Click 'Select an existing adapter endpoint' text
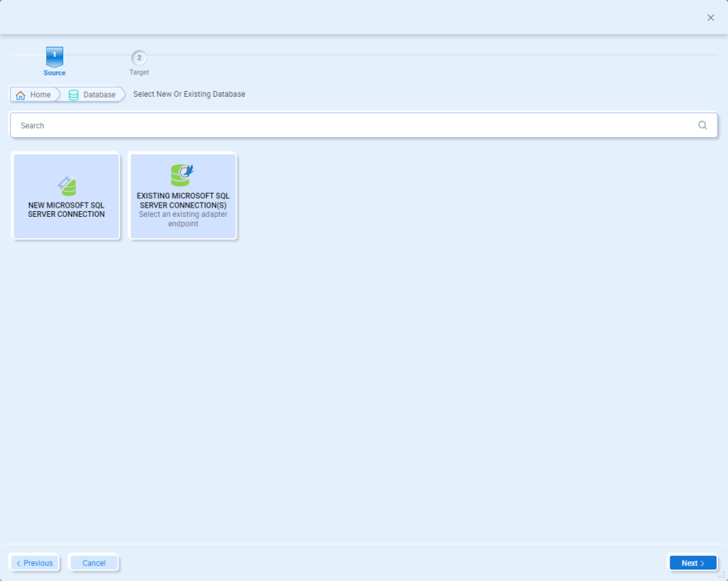Viewport: 728px width, 581px height. 183,219
